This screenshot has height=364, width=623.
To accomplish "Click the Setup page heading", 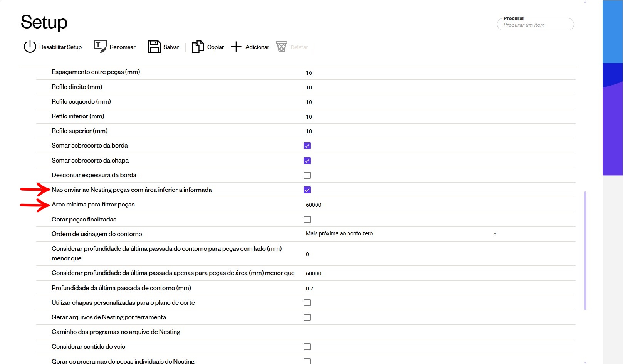I will (x=44, y=22).
